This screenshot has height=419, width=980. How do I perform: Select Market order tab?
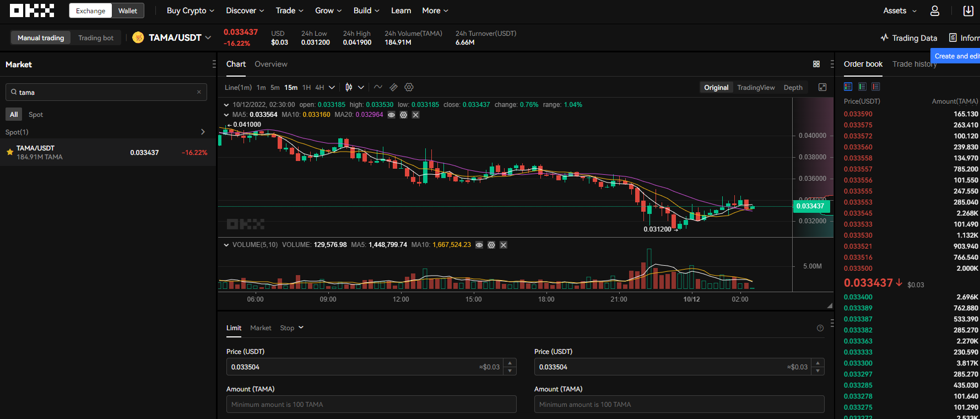(x=261, y=327)
